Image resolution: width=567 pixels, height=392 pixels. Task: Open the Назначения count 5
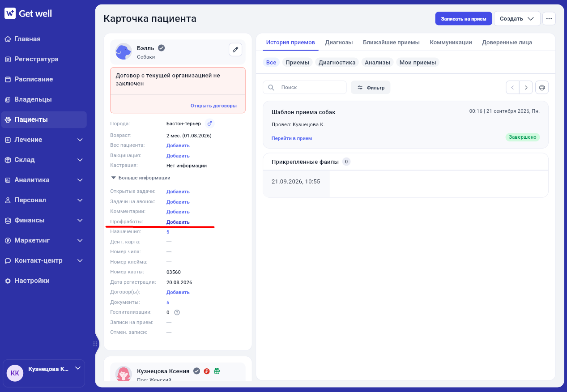click(168, 232)
